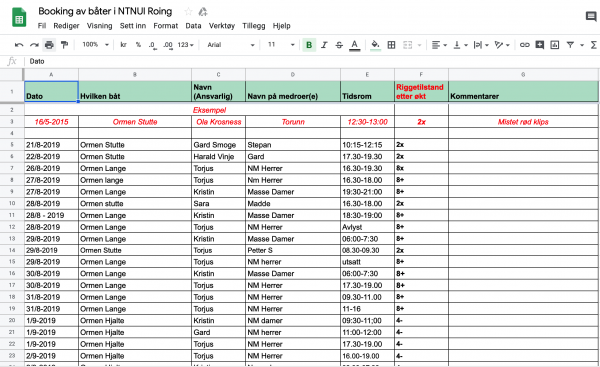This screenshot has height=367, width=600.
Task: Open the Fil menu
Action: (x=42, y=26)
